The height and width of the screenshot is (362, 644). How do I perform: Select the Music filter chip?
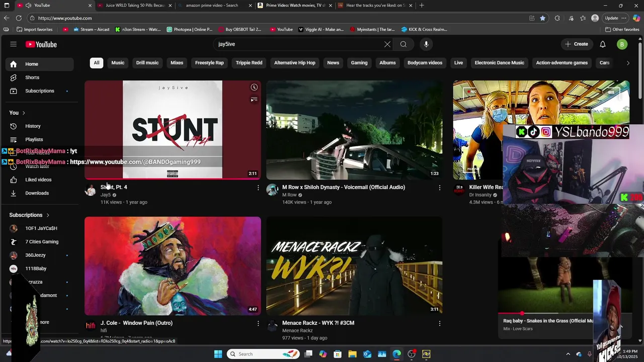pyautogui.click(x=118, y=63)
